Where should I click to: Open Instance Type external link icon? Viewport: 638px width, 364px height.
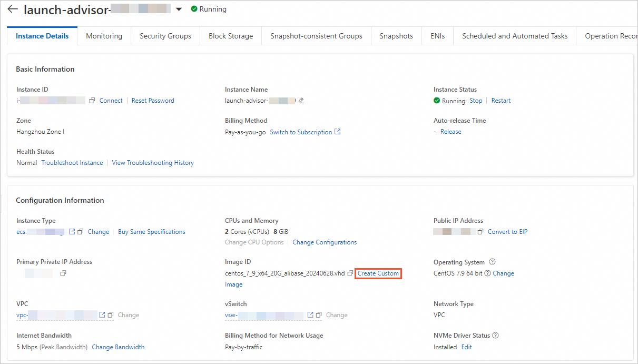(72, 232)
